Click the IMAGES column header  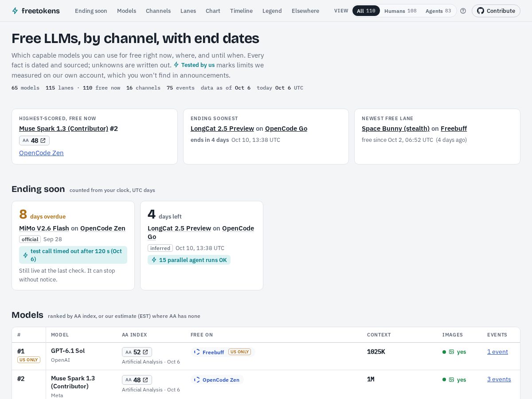point(453,335)
